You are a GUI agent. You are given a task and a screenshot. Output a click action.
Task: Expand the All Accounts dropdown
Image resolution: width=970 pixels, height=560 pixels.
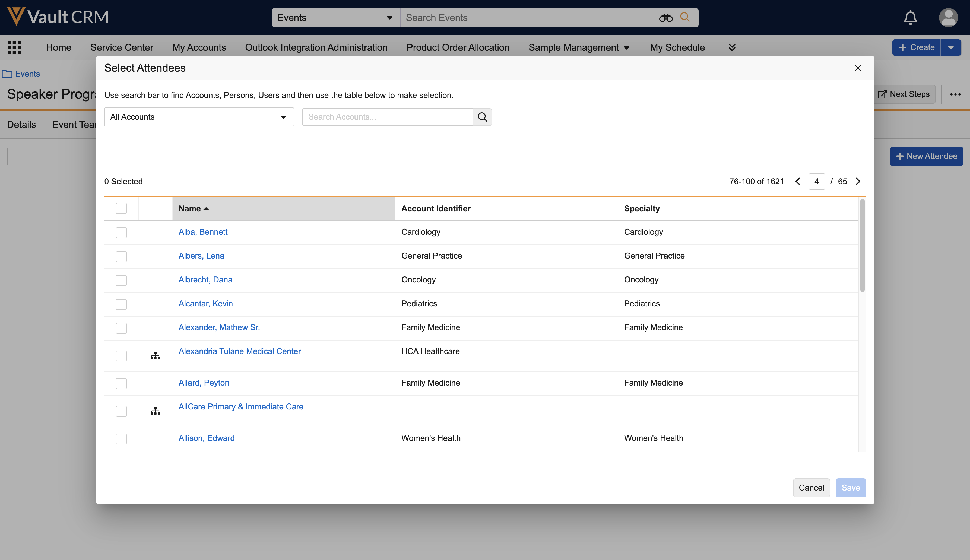(199, 117)
